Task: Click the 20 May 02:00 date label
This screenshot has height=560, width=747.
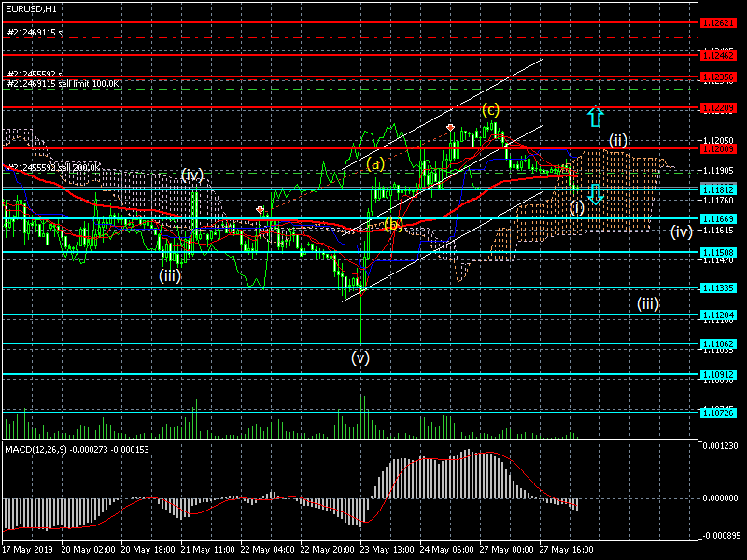Action: tap(88, 550)
